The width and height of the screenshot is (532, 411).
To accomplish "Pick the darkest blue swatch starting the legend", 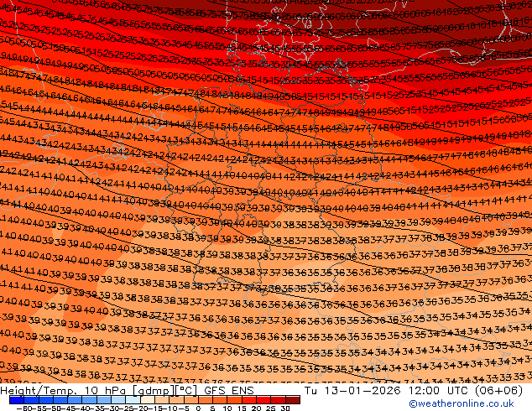I will pos(17,400).
